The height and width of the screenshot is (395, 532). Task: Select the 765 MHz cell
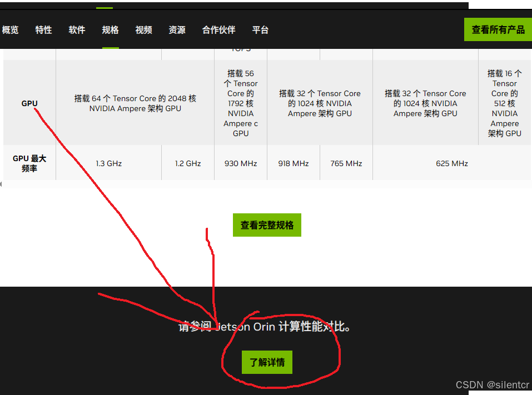point(346,163)
